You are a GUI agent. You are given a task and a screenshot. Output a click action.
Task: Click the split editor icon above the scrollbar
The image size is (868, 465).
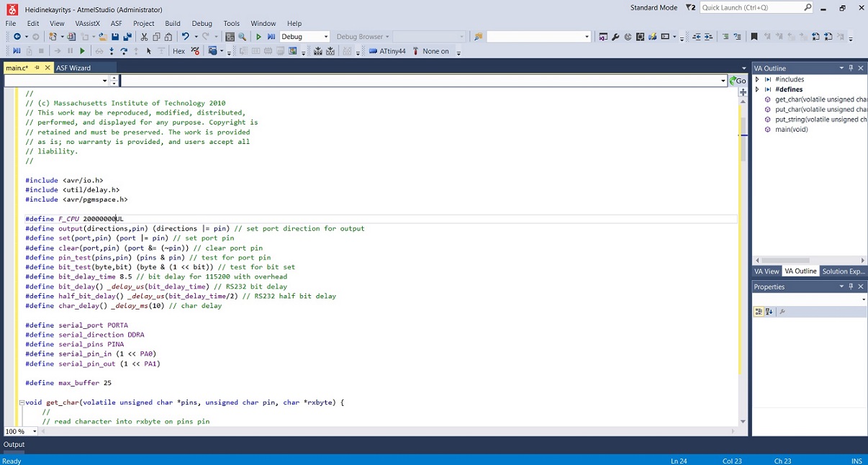[743, 92]
